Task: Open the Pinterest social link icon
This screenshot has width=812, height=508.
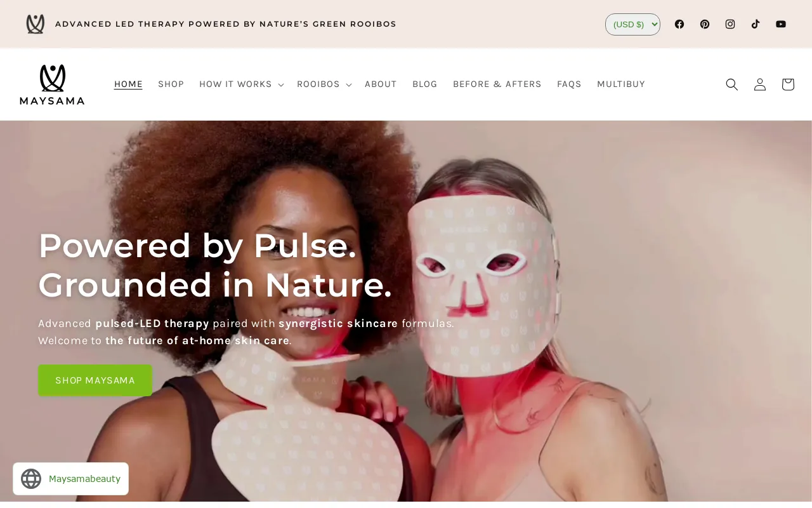Action: [705, 24]
